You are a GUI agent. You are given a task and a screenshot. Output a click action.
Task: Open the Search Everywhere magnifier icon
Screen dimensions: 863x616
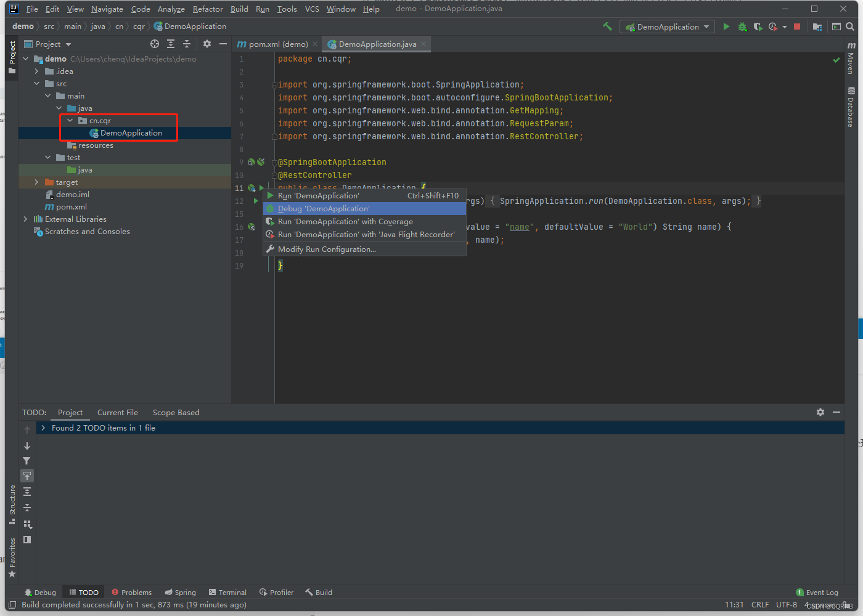pos(850,26)
